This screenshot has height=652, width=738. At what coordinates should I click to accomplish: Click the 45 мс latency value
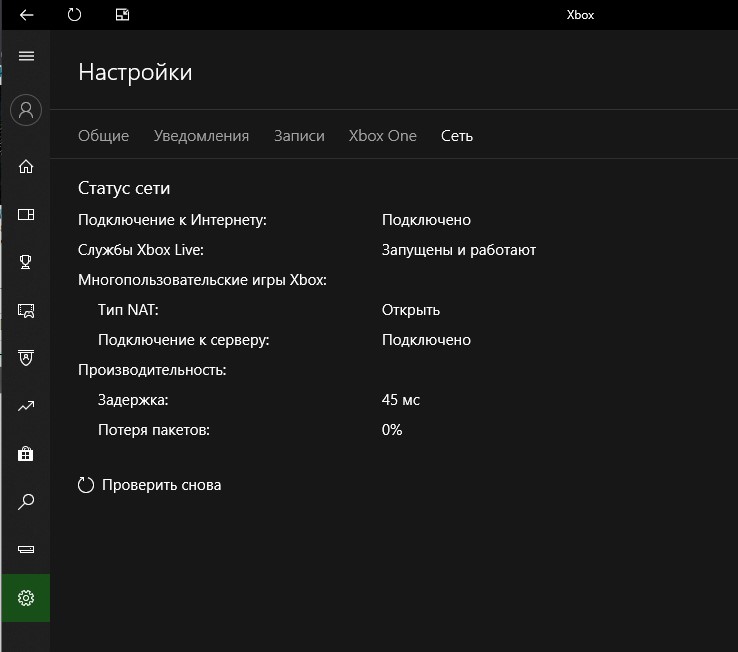[401, 400]
